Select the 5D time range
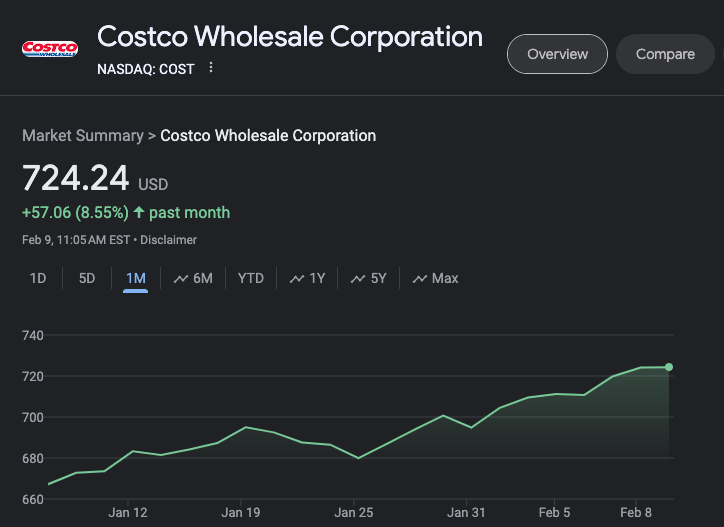Screen dimensions: 724x527 point(87,278)
